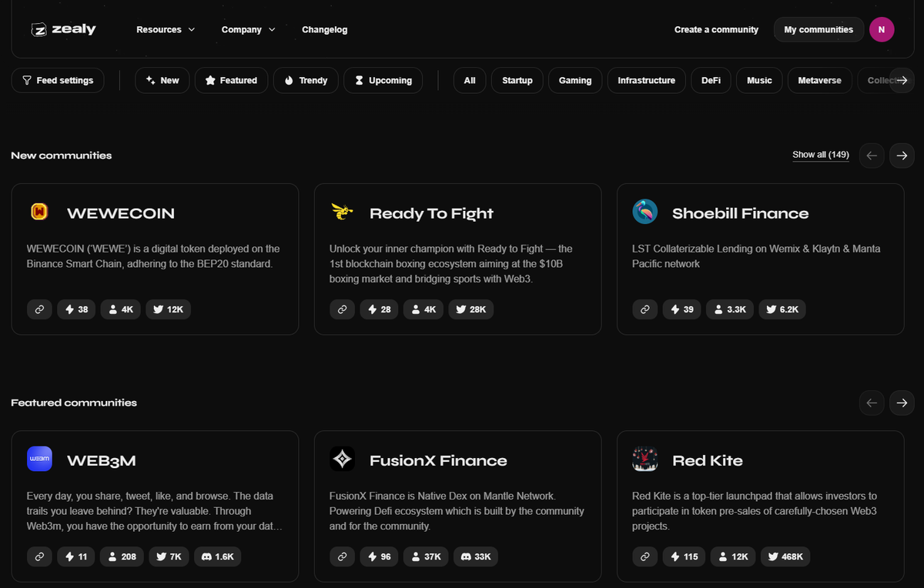Expand the Resources menu
This screenshot has height=588, width=924.
click(166, 29)
